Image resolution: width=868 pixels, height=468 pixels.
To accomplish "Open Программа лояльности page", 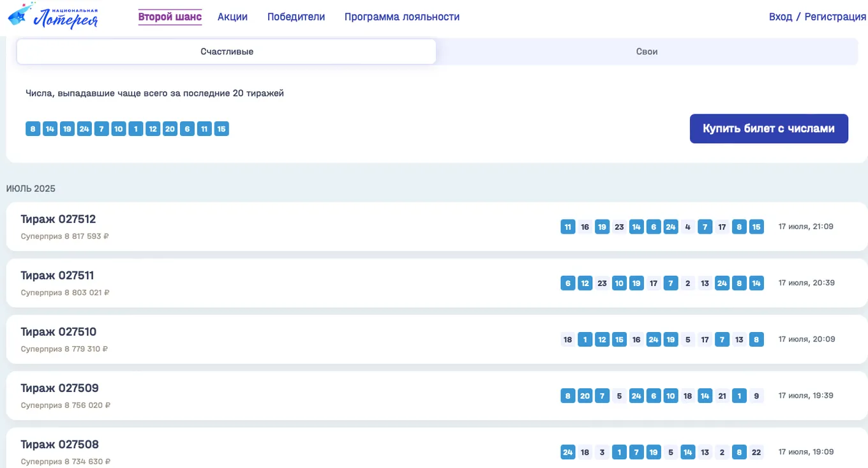I will (402, 17).
